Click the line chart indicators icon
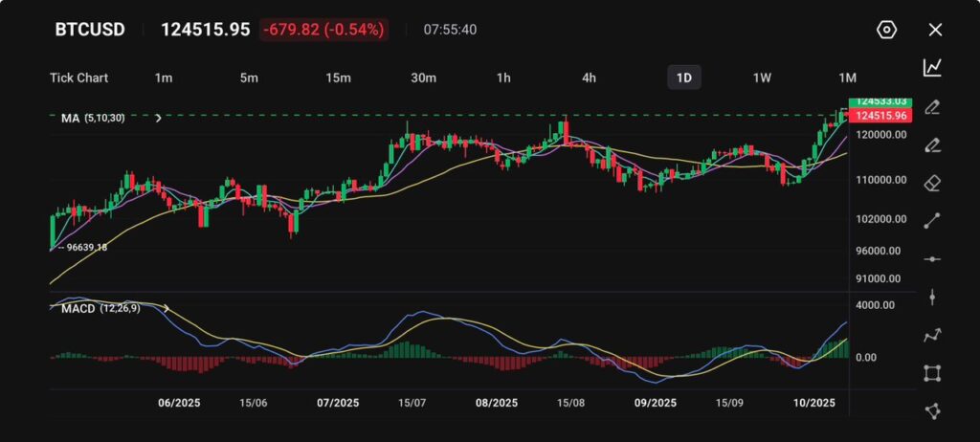The width and height of the screenshot is (980, 442). coord(932,67)
